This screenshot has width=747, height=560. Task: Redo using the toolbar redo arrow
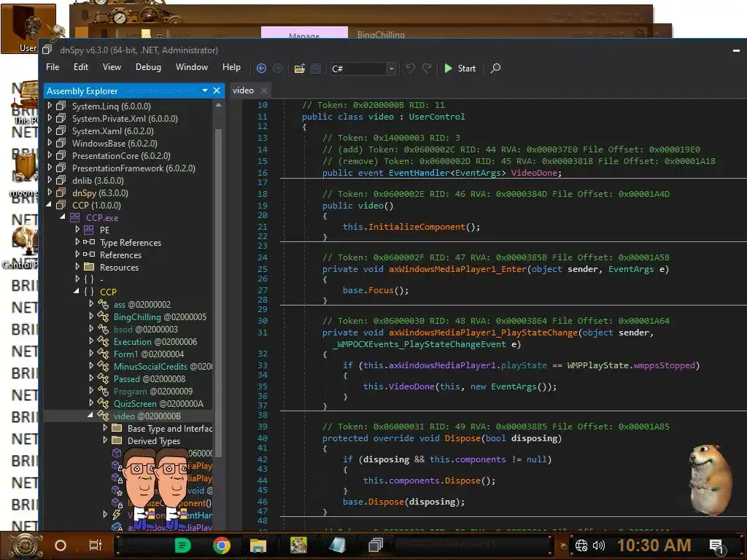coord(427,68)
